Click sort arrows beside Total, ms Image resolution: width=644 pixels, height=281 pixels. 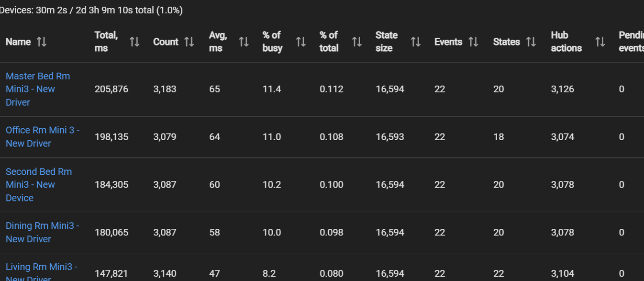click(x=134, y=42)
